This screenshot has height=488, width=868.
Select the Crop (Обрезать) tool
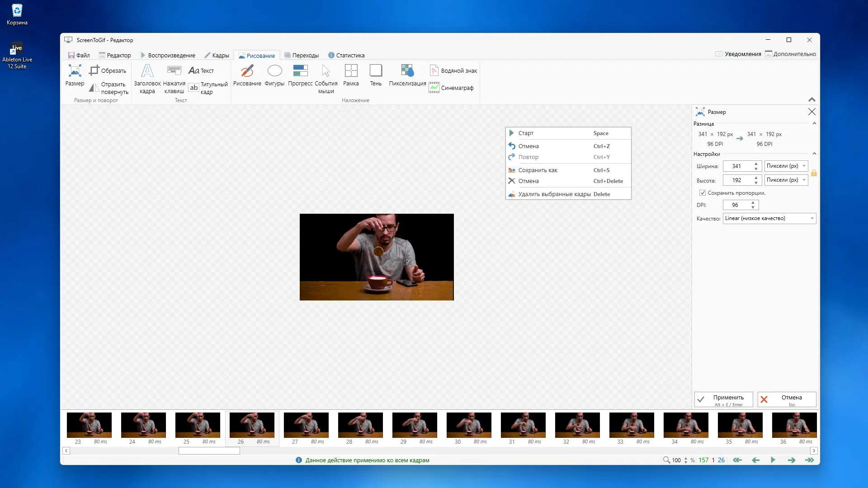[108, 70]
